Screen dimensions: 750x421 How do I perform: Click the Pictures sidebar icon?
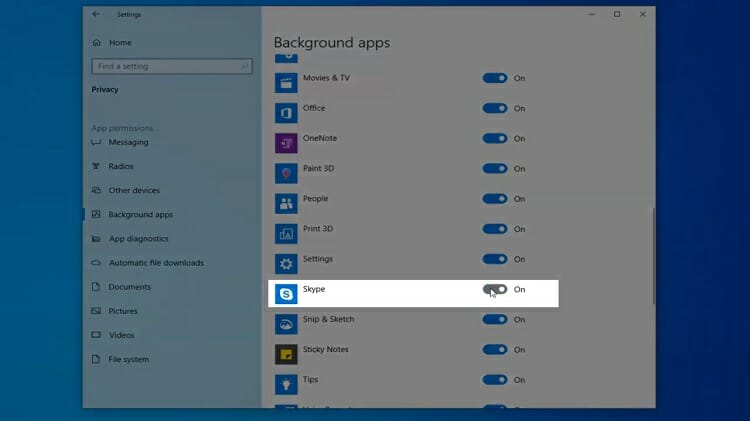tap(96, 310)
